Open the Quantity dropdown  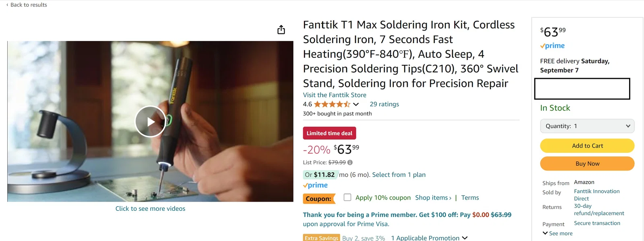[587, 126]
